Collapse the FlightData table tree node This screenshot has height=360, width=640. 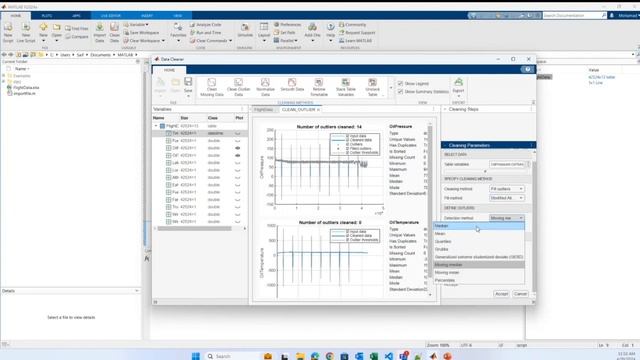pyautogui.click(x=156, y=126)
